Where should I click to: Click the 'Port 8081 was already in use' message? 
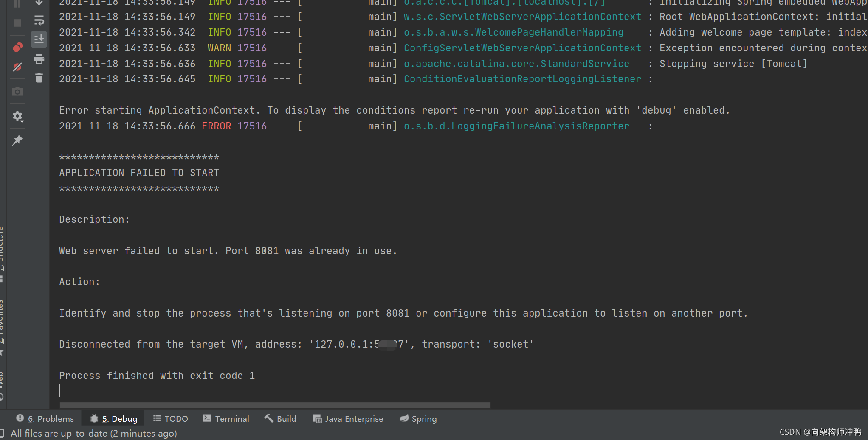click(311, 251)
